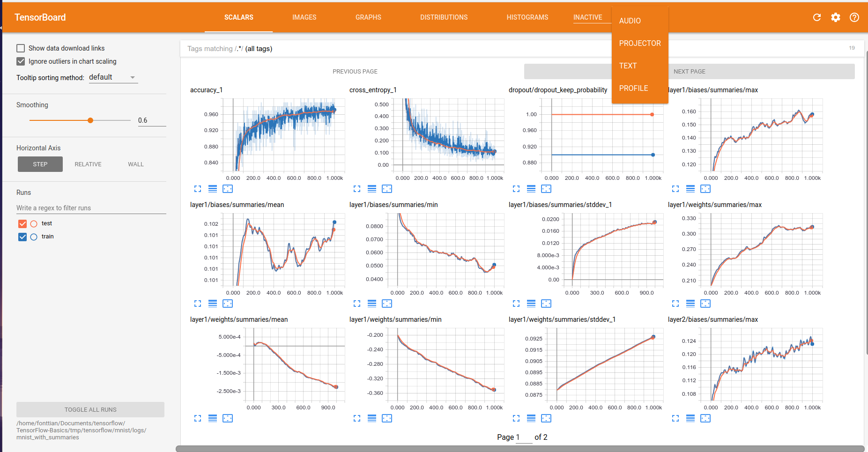Switch to the HISTOGRAMS tab

click(527, 17)
